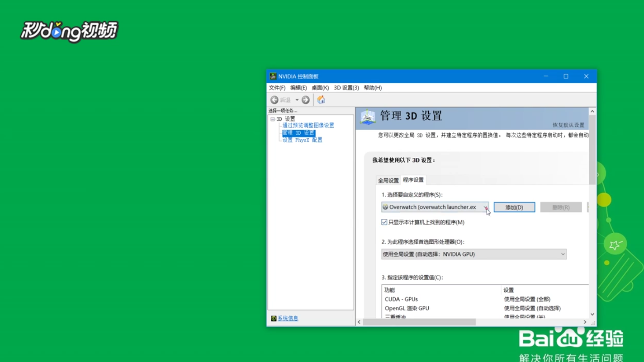This screenshot has height=362, width=644.
Task: Select 设置 PhysX 配置 in the tree
Action: tap(303, 140)
